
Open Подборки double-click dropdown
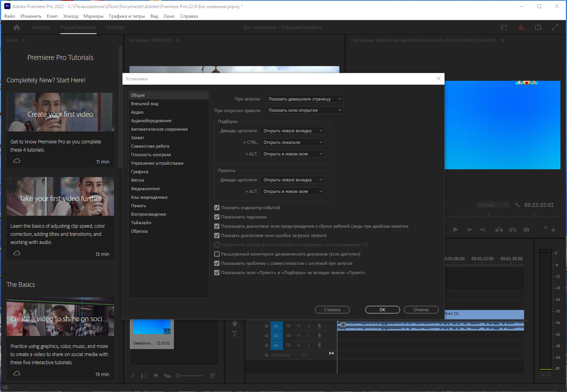click(x=293, y=131)
